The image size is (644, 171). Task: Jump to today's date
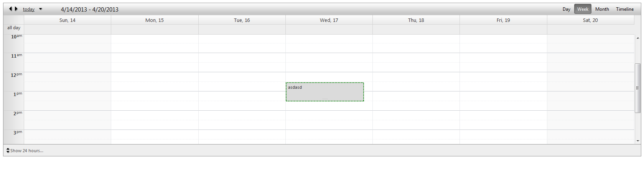tap(29, 9)
